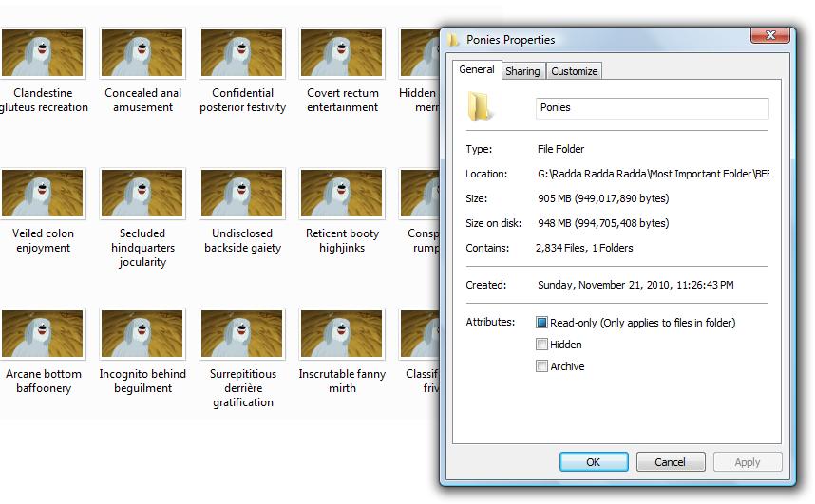Select the Veiled colon enjoyment file icon
Screen dimensions: 815x504
tap(43, 193)
